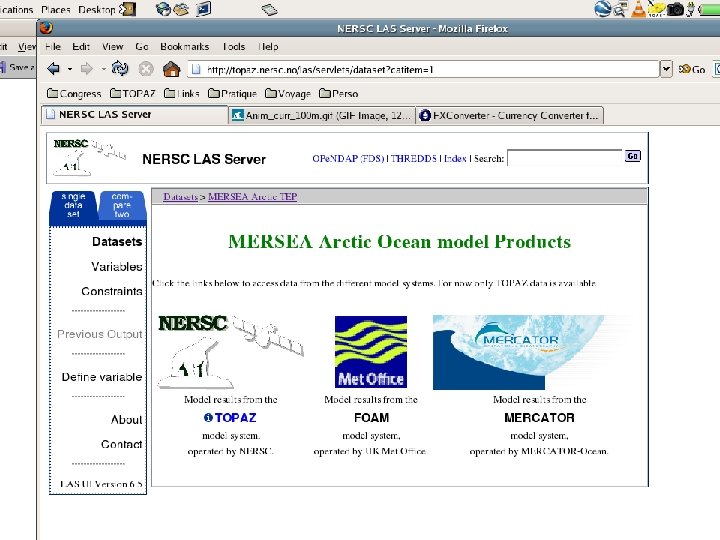Open the Perso bookmarks folder

click(338, 94)
